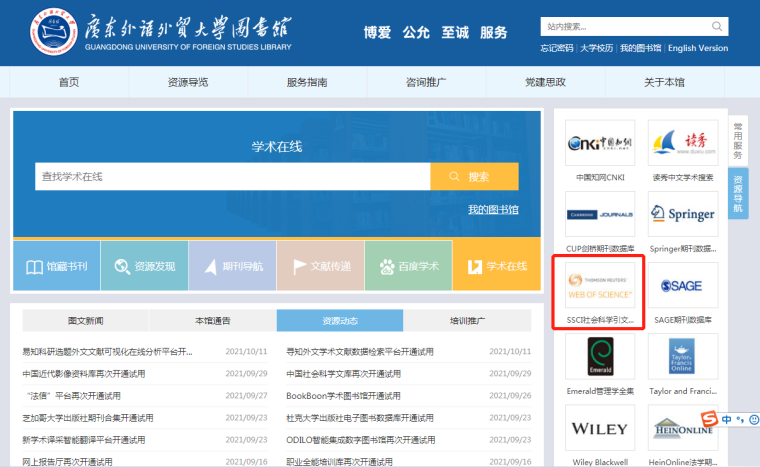Open the 关于本馆 navigation menu

(x=663, y=82)
